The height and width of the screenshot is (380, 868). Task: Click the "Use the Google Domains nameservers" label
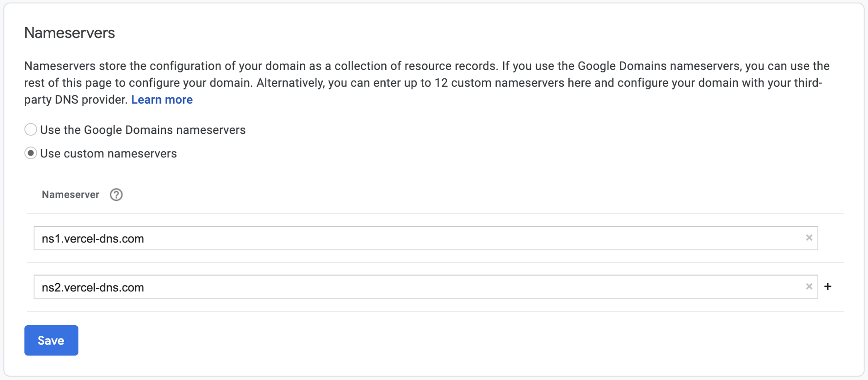coord(143,130)
